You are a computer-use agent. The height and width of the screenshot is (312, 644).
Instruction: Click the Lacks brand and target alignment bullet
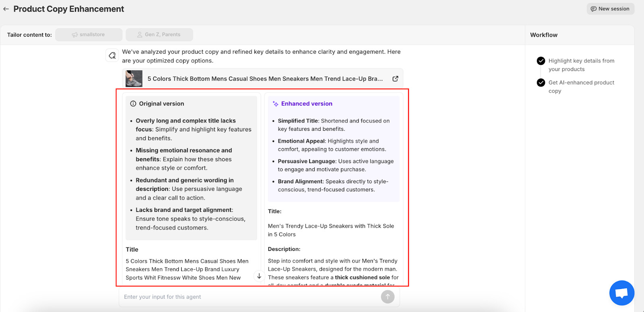point(190,219)
